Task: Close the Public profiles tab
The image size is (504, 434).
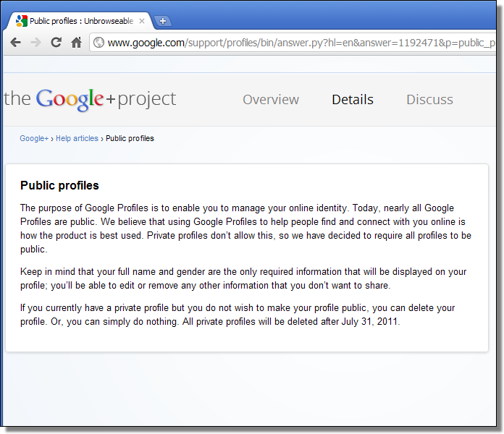Action: [142, 21]
